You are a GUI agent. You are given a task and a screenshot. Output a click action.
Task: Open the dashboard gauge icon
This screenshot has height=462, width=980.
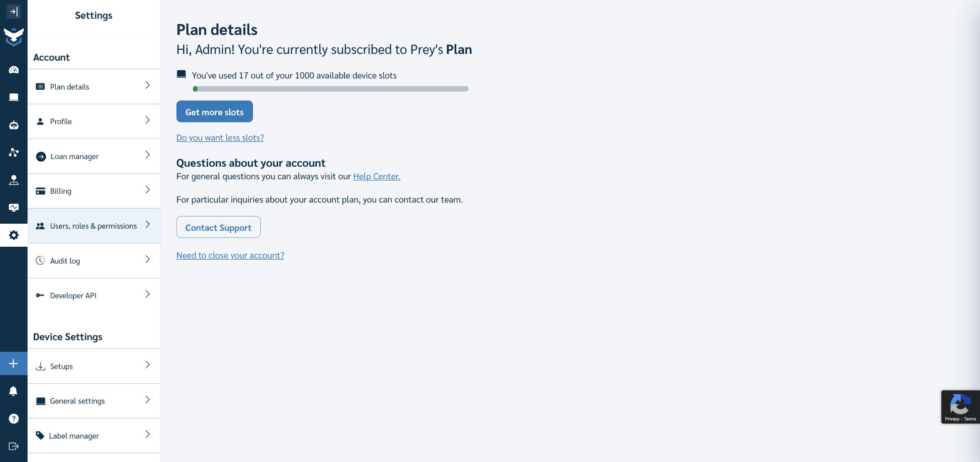click(14, 70)
